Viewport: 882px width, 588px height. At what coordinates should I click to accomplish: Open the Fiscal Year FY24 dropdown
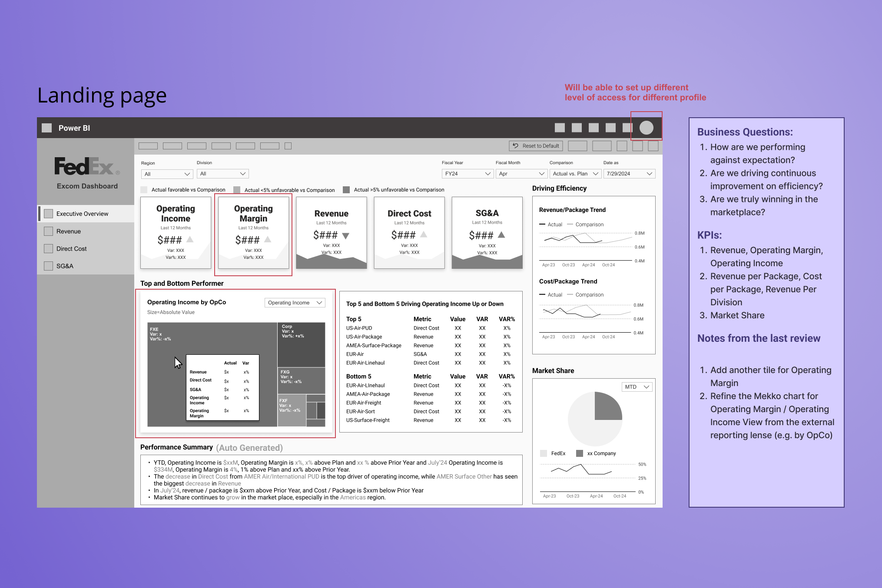coord(467,174)
